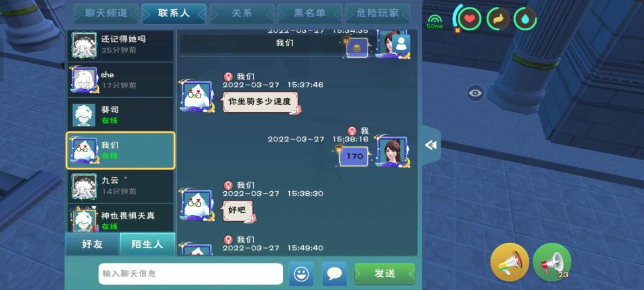
Task: Open the speech bubble quick-phrases icon
Action: pyautogui.click(x=334, y=274)
